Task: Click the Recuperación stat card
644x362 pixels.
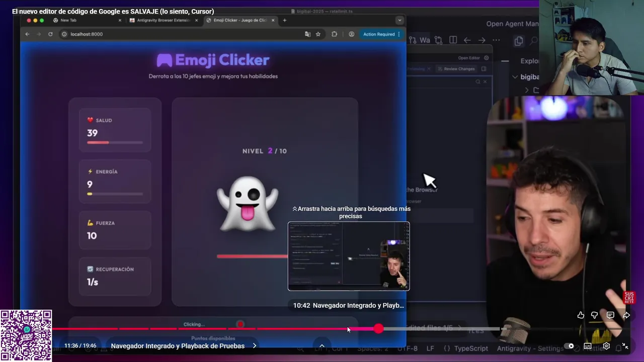Action: click(x=115, y=276)
